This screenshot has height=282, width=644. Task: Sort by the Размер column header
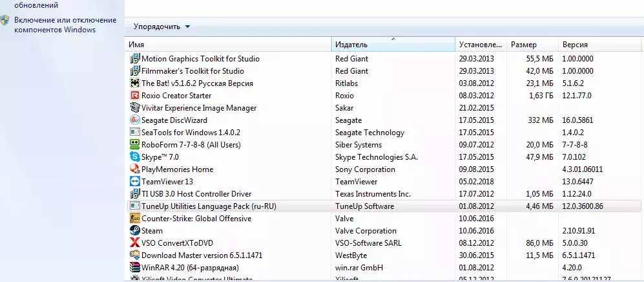[533, 45]
